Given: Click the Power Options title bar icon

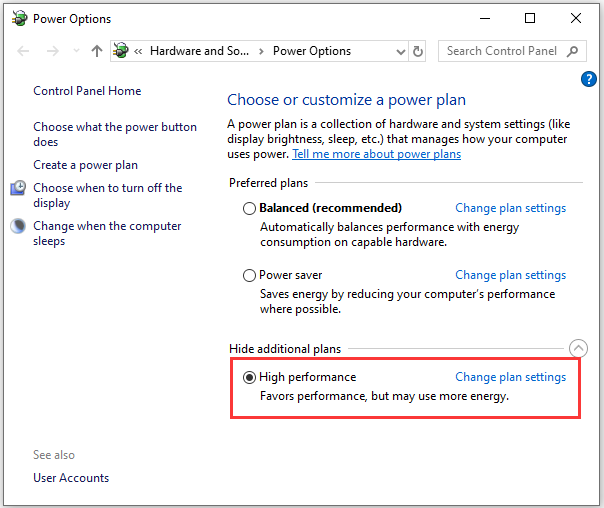Looking at the screenshot, I should point(20,18).
